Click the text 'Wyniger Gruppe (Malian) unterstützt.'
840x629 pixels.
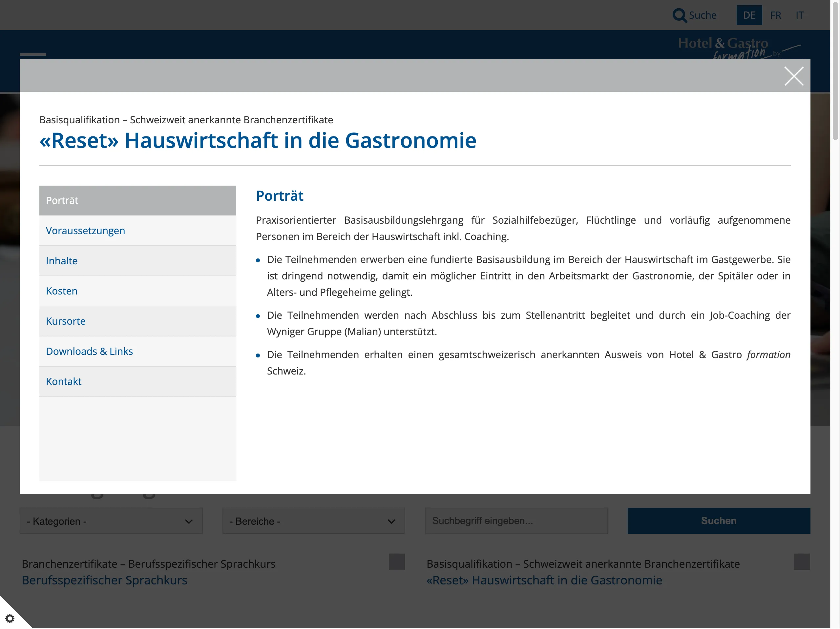(352, 332)
